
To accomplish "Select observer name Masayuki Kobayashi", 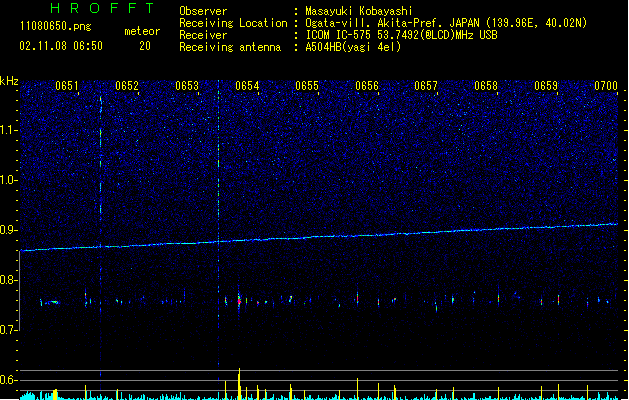I will coord(359,11).
